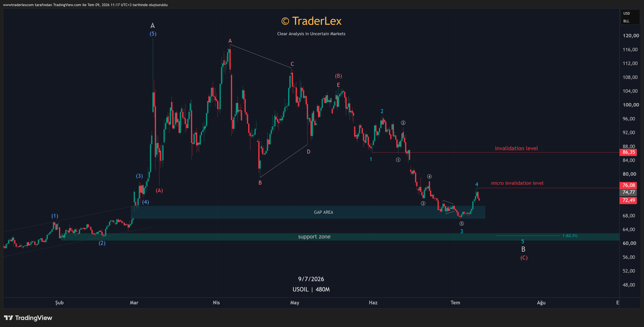The width and height of the screenshot is (644, 327).
Task: Click the 100,00 price axis value
Action: click(631, 105)
